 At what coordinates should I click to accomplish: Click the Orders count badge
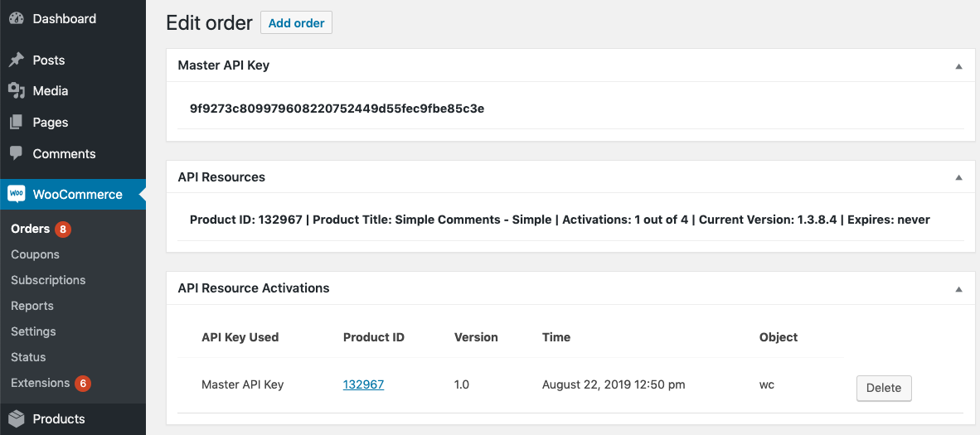[x=63, y=230]
